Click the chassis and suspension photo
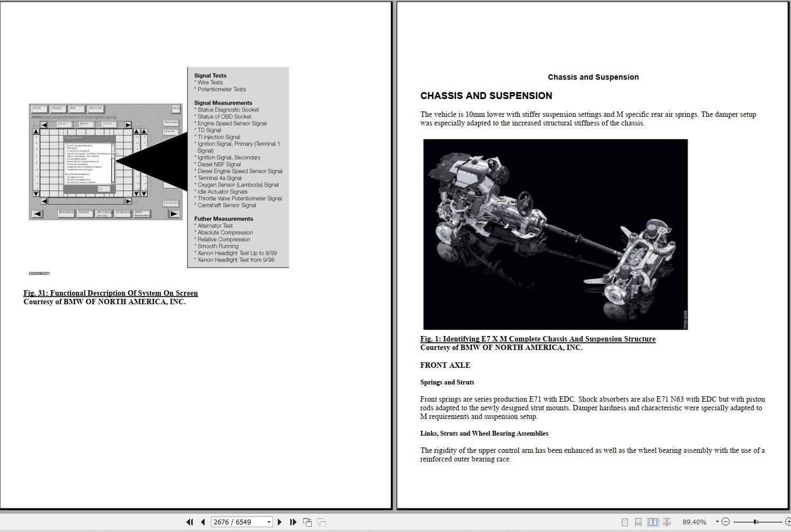 pos(555,234)
